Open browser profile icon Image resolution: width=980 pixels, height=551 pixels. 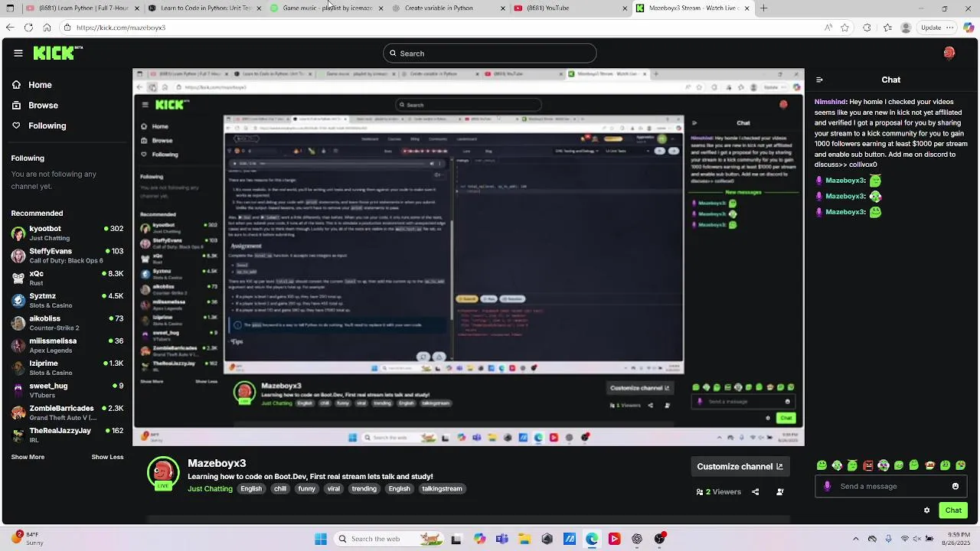[906, 28]
